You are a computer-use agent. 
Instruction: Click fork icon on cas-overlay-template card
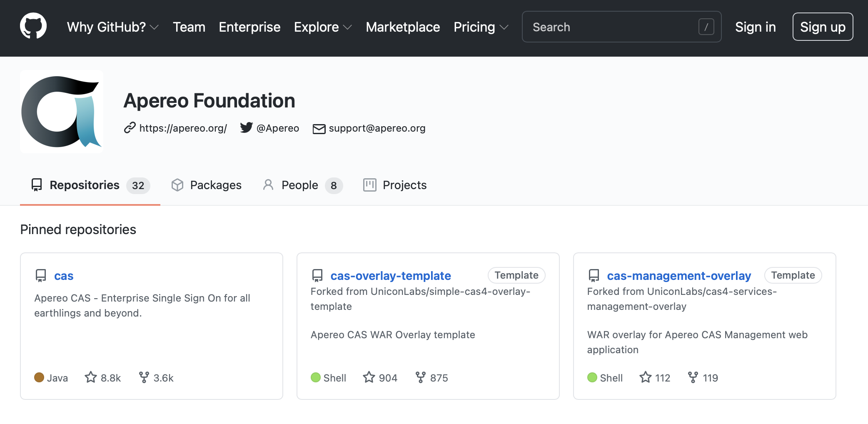pyautogui.click(x=420, y=377)
